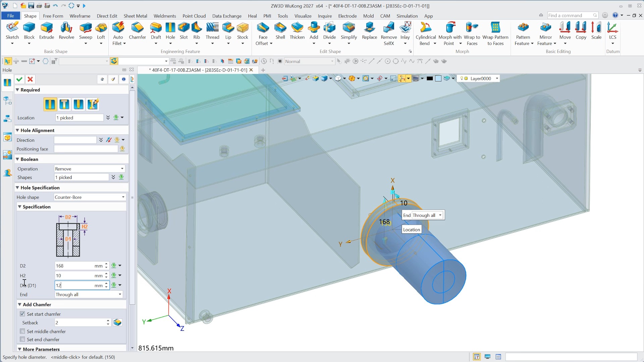
Task: Collapse the Hole Alignment section
Action: point(17,130)
